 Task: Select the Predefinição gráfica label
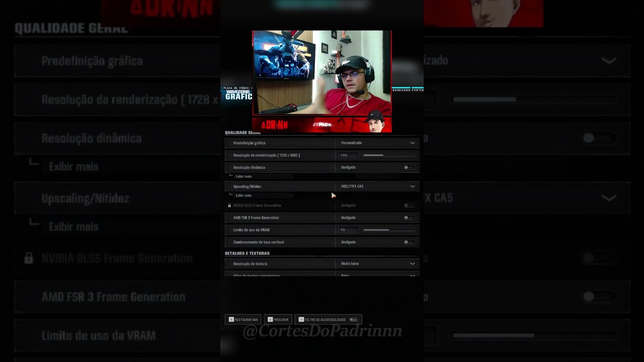[x=250, y=143]
